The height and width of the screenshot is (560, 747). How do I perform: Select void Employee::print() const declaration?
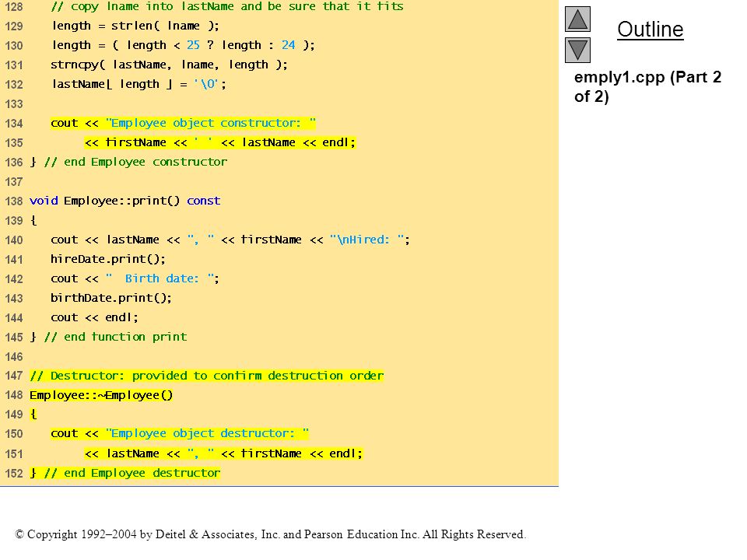124,201
